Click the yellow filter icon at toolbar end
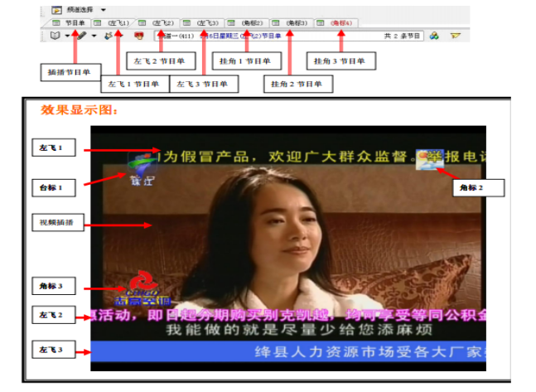 [x=455, y=36]
